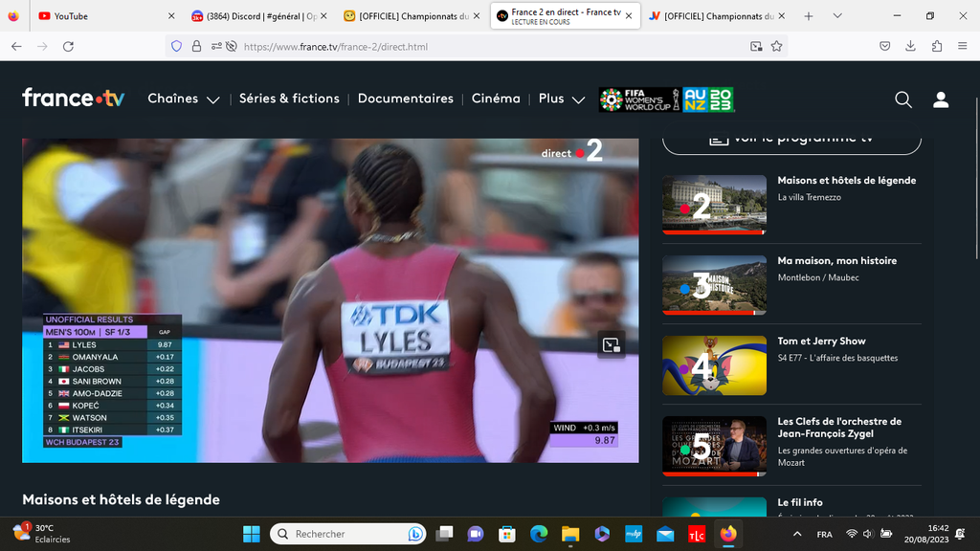Open the weather widget showing 30°C
The height and width of the screenshot is (551, 980).
[41, 534]
